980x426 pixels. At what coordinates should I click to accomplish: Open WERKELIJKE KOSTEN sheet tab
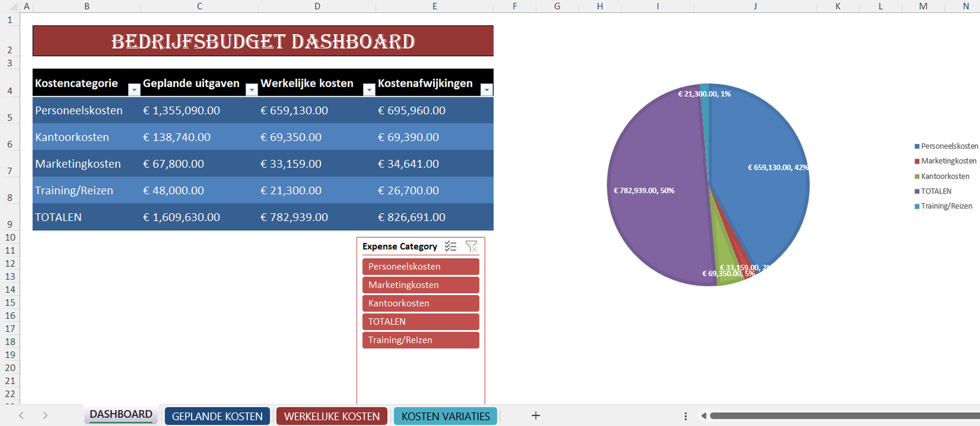click(x=332, y=416)
